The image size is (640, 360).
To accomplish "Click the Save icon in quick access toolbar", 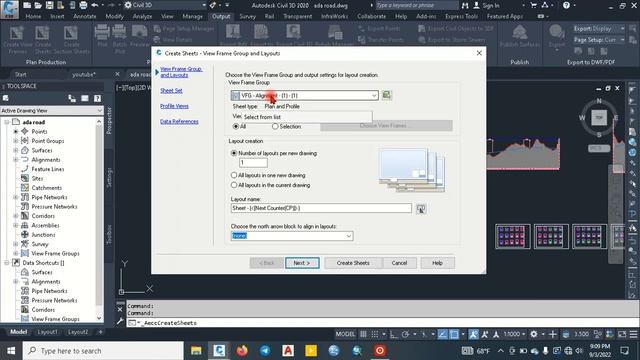I will click(x=49, y=5).
